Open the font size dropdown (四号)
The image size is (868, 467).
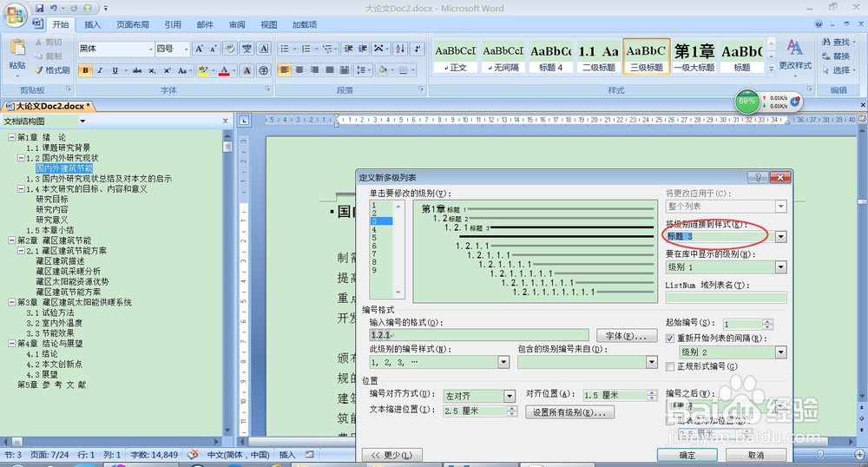[187, 49]
